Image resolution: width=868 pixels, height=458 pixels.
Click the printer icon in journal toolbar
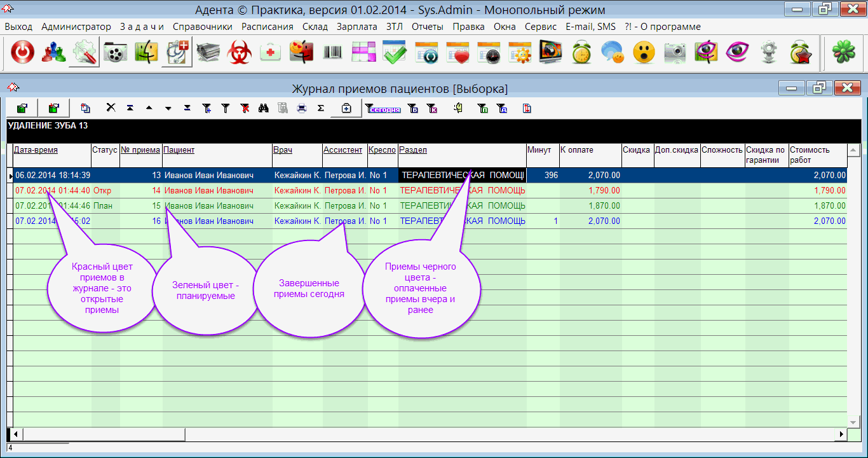[302, 108]
